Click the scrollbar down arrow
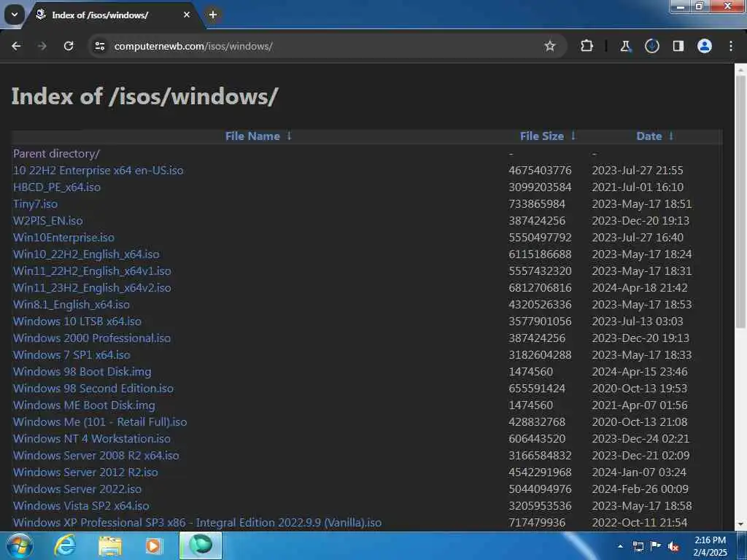The width and height of the screenshot is (747, 560). point(740,525)
